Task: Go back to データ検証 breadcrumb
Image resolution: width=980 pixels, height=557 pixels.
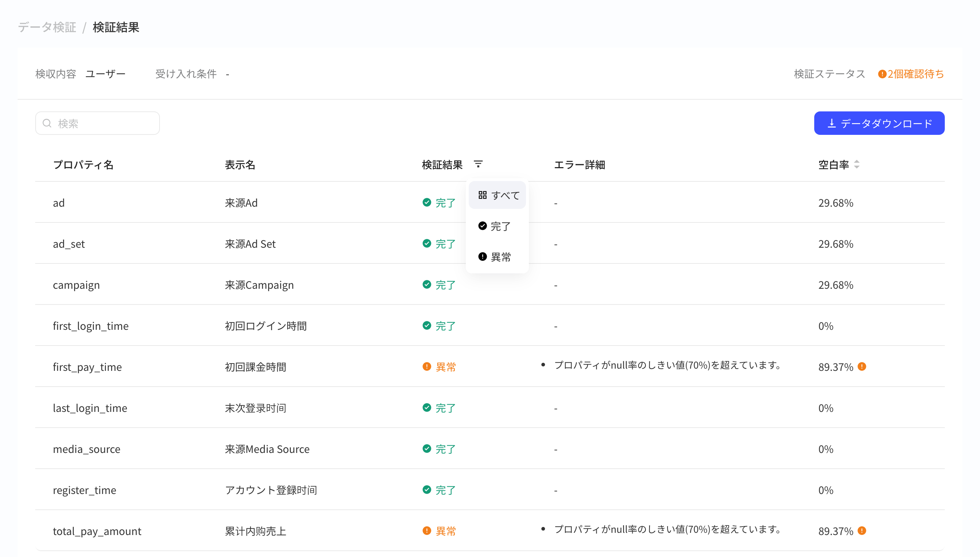Action: [x=47, y=27]
